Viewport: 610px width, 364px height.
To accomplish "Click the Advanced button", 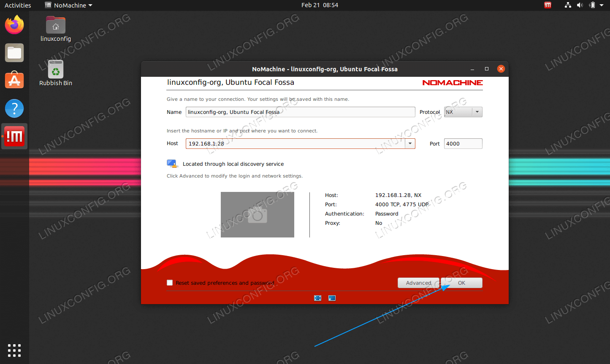I will pyautogui.click(x=419, y=283).
